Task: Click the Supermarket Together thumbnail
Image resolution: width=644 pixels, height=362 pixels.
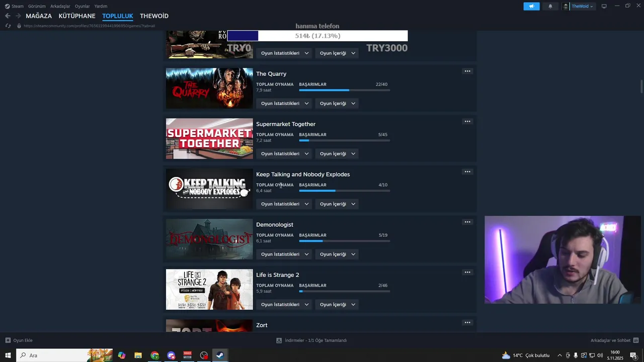Action: 209,138
